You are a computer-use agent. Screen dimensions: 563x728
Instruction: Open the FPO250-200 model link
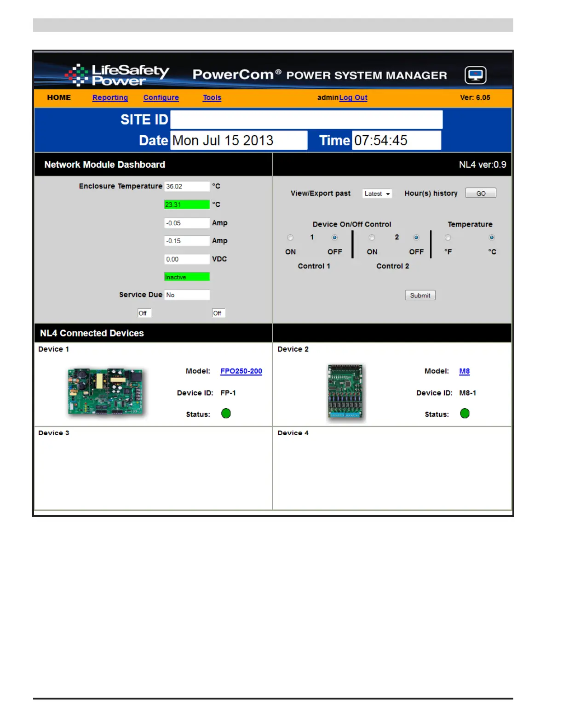pos(241,371)
